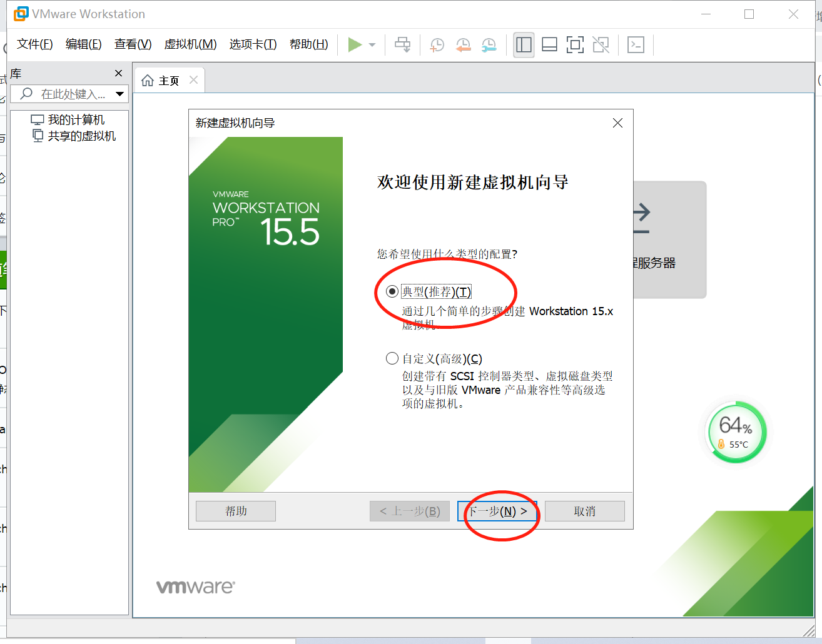Open the 选项卡(T) menu

coord(253,44)
